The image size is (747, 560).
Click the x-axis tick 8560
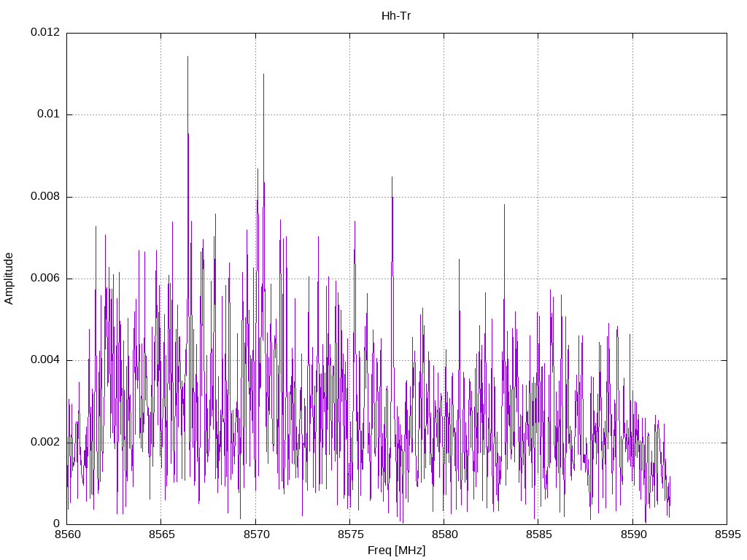(67, 534)
